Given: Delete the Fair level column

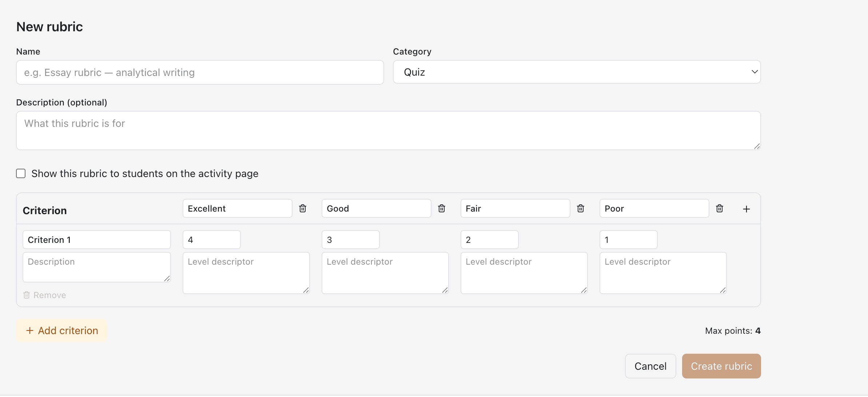Looking at the screenshot, I should [581, 208].
